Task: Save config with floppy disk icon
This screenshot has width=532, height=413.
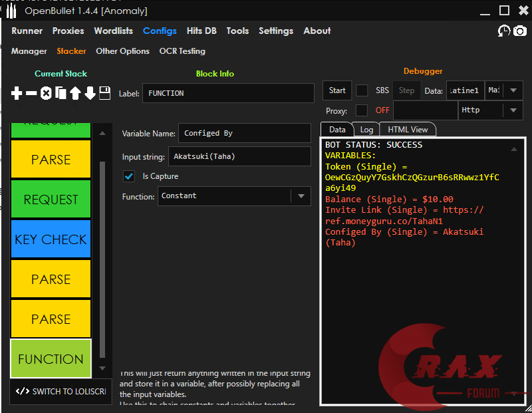Action: coord(105,93)
